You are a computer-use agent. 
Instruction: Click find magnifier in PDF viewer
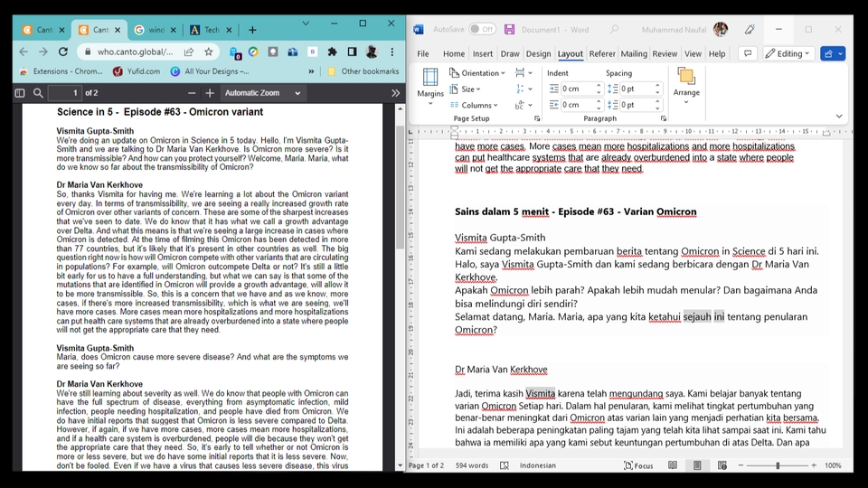tap(38, 93)
